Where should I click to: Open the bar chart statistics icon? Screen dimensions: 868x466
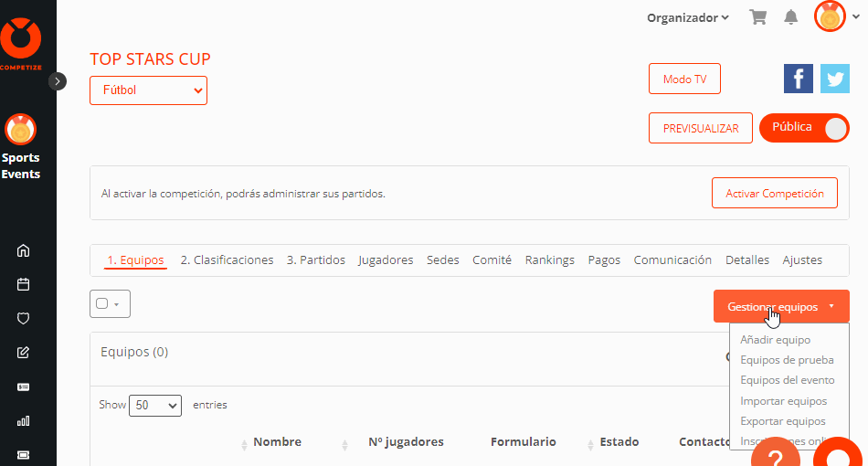coord(23,421)
